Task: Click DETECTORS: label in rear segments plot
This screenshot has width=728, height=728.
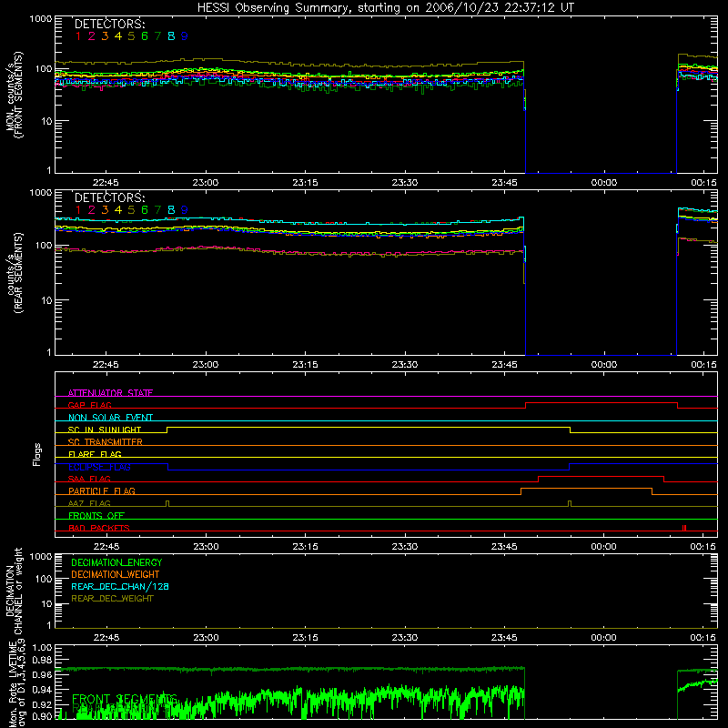Action: click(109, 197)
